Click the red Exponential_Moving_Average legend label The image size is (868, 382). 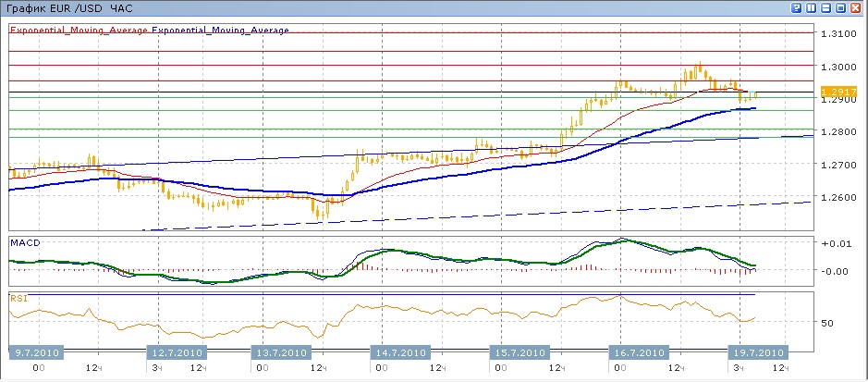[x=79, y=30]
